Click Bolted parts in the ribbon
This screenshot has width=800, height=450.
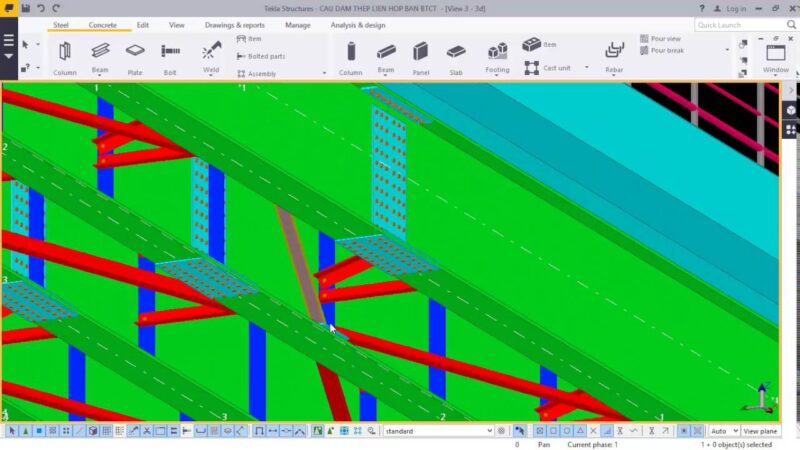(x=261, y=56)
